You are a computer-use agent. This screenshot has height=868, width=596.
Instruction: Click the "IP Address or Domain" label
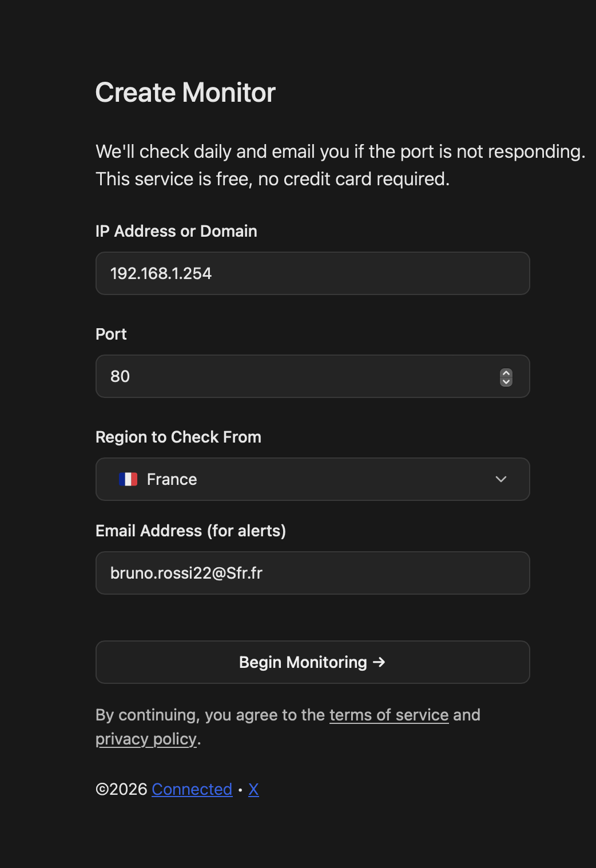(x=176, y=231)
